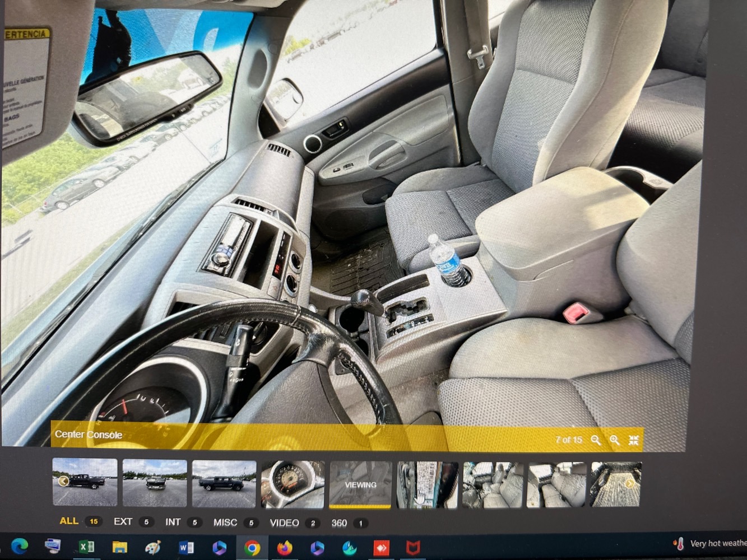The width and height of the screenshot is (747, 560).
Task: Select the thumbnail marked VIEWING
Action: [360, 485]
